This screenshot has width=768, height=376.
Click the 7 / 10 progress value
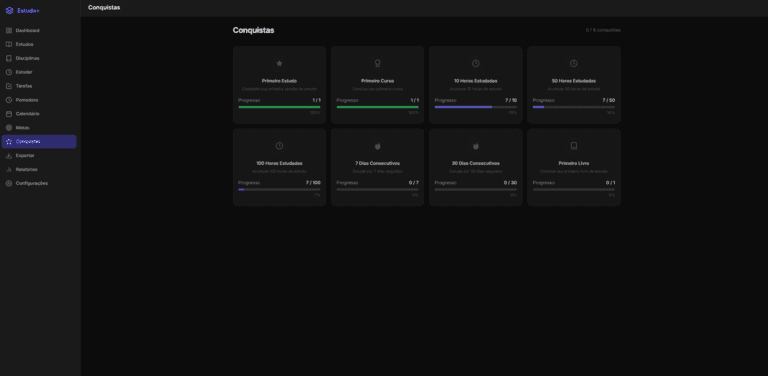[511, 100]
